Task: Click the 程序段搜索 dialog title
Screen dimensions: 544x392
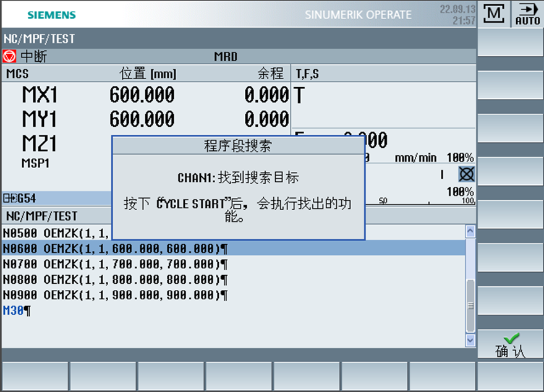Action: (x=237, y=146)
